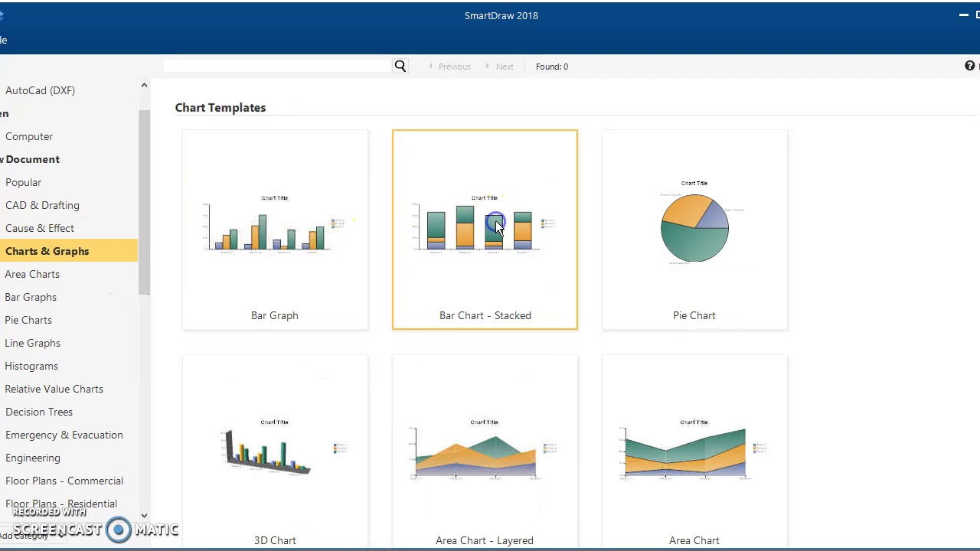Click the help question mark icon

[969, 67]
